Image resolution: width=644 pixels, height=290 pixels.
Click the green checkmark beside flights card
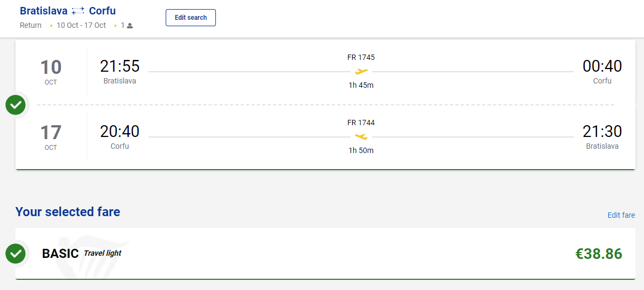15,104
